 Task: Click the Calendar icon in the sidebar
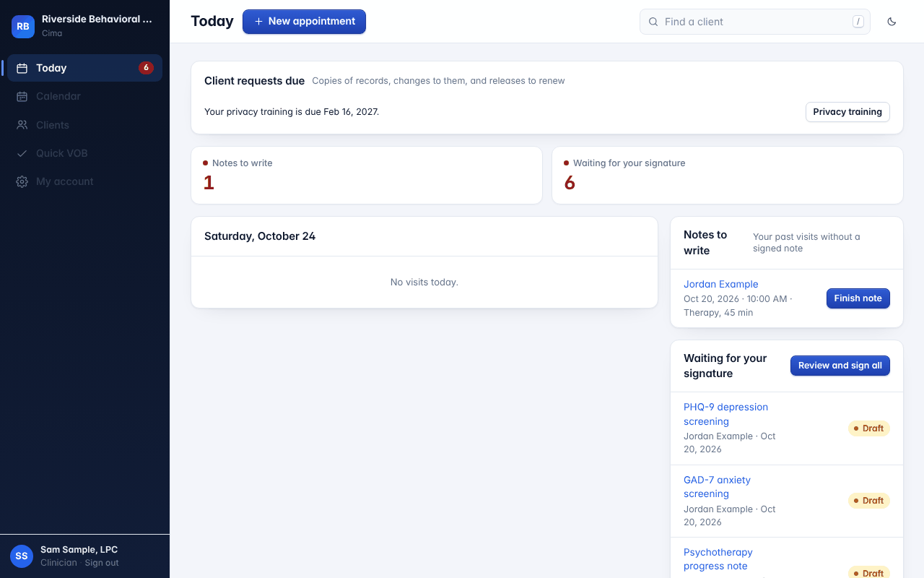pyautogui.click(x=22, y=96)
